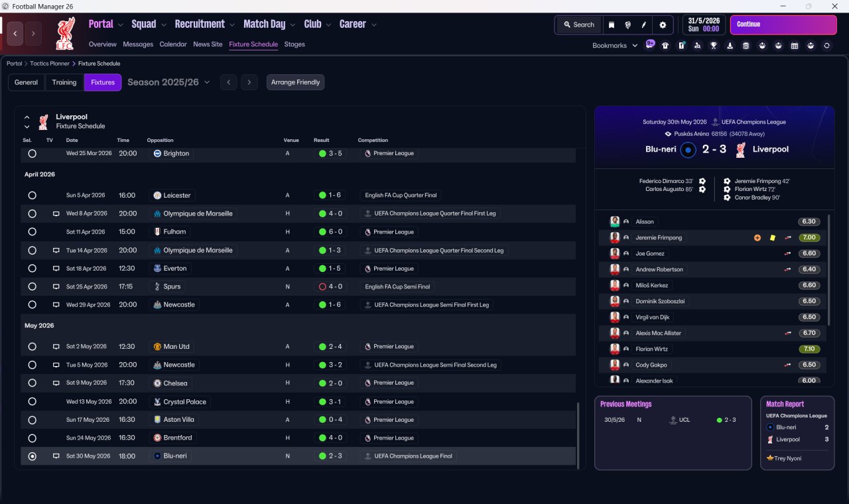This screenshot has height=504, width=849.
Task: Click the trophy bookmark icon
Action: (714, 46)
